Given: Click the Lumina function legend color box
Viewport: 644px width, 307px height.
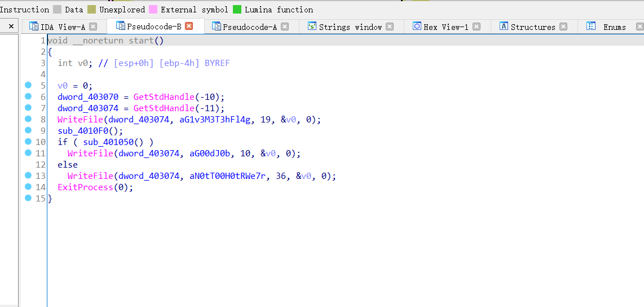Looking at the screenshot, I should (x=237, y=10).
